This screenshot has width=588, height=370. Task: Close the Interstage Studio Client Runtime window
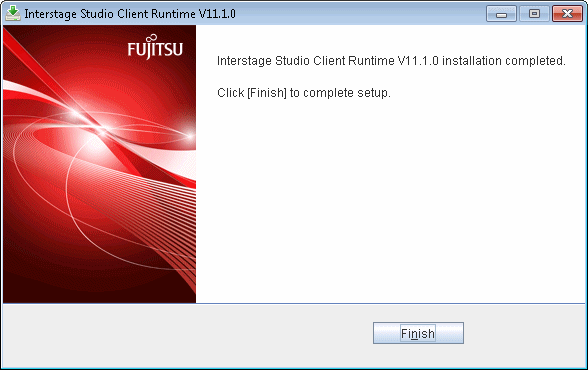[x=567, y=14]
